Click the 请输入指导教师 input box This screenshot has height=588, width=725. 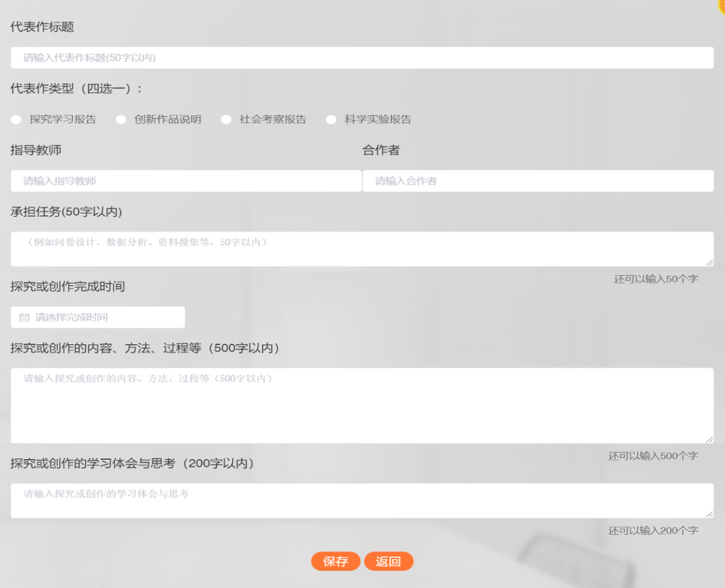186,181
